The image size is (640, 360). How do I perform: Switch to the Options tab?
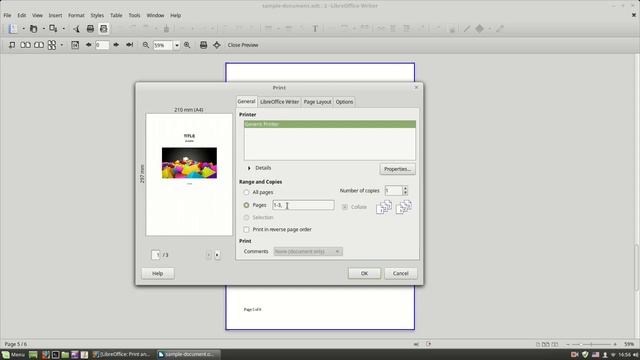click(x=344, y=102)
